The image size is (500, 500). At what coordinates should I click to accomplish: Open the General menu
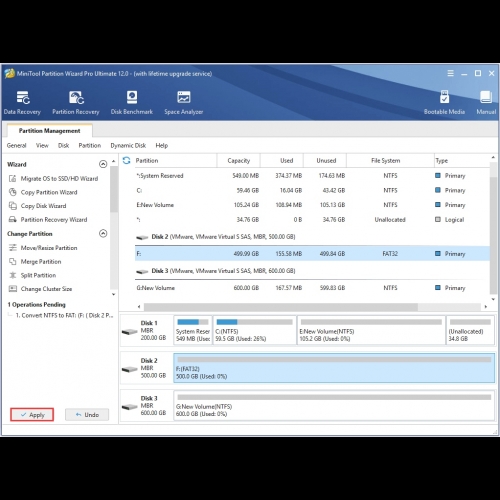pos(16,146)
